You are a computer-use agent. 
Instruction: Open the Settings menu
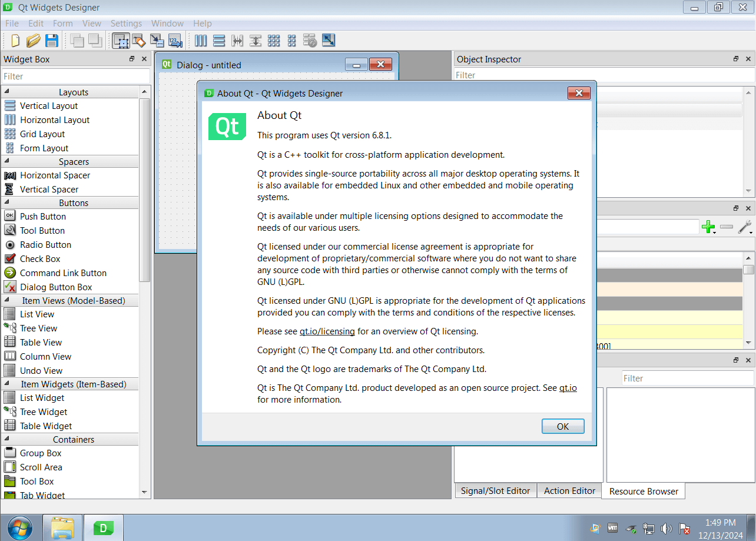126,24
